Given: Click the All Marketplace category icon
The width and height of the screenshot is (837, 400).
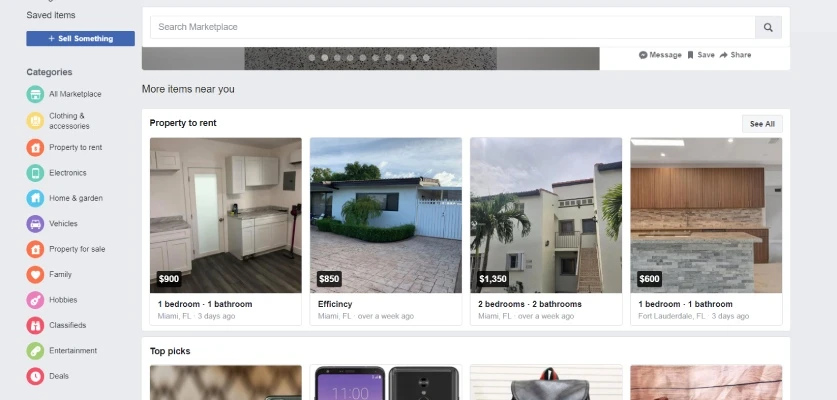Looking at the screenshot, I should [x=35, y=94].
